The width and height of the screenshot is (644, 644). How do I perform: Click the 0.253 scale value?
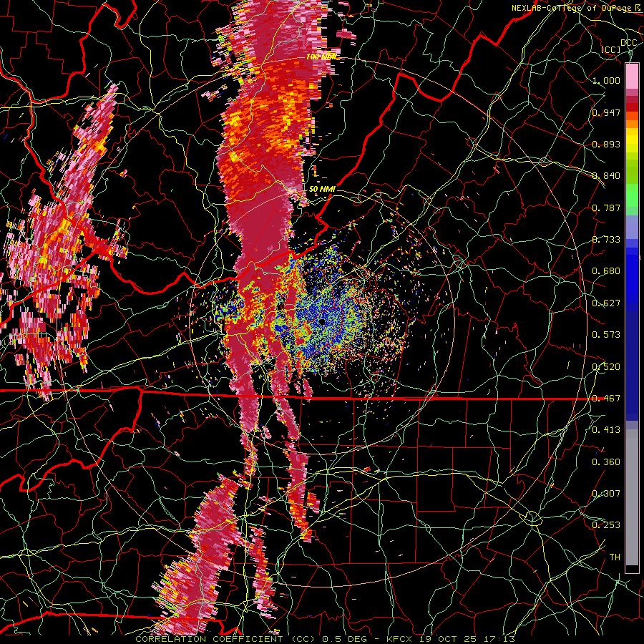[606, 525]
